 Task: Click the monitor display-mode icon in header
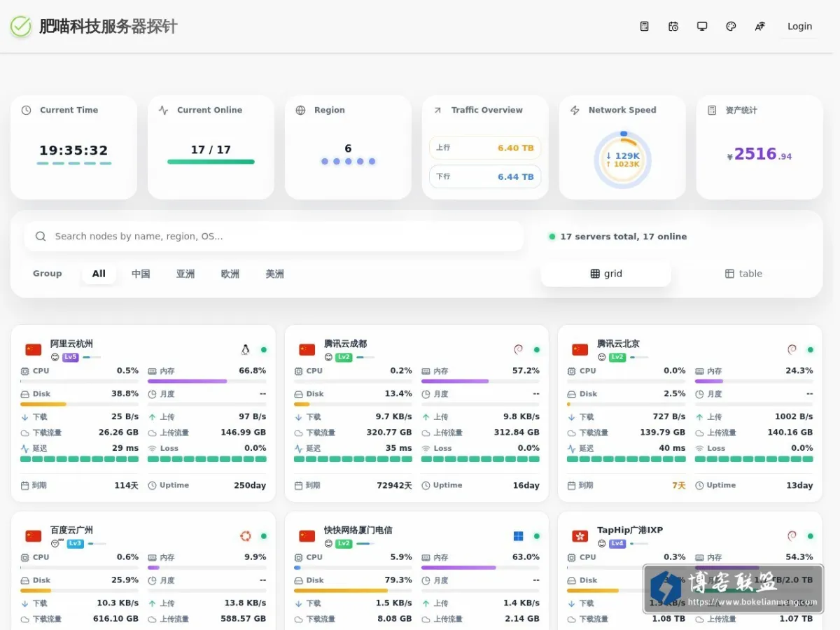(x=702, y=27)
